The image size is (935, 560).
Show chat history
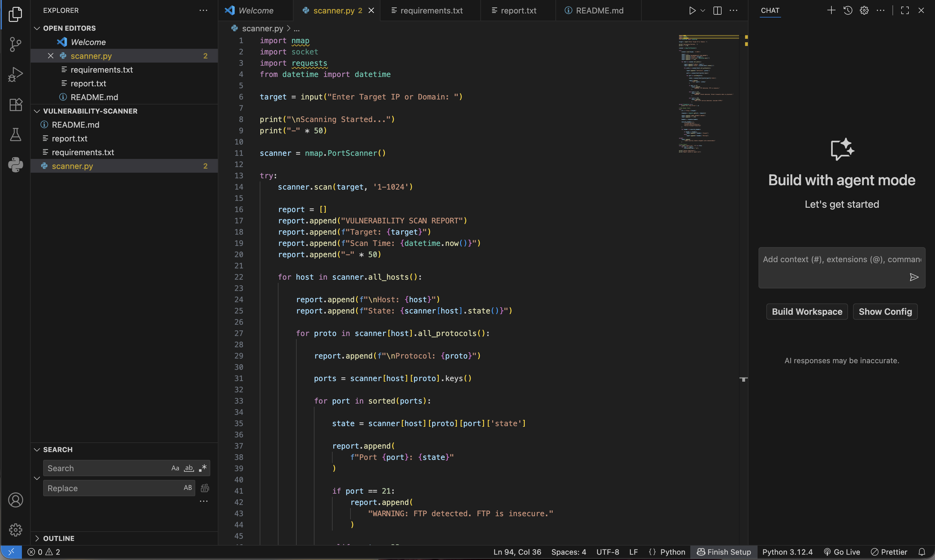(x=848, y=10)
